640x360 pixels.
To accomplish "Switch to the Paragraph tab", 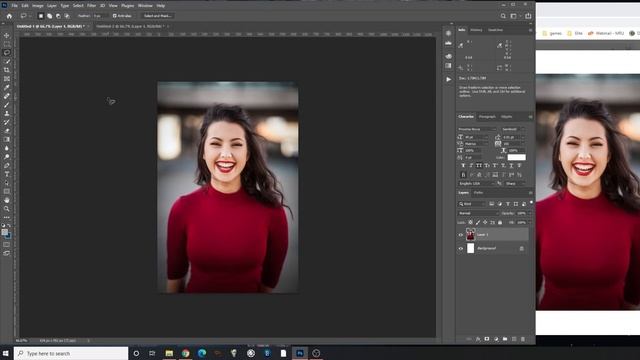I will (487, 117).
